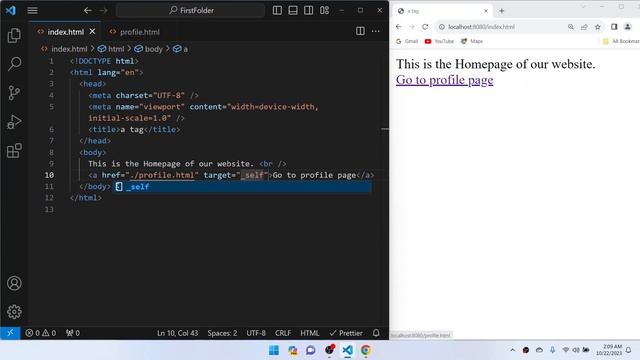Click the FirstFolder command center search box
The height and width of the screenshot is (360, 640).
coord(191,10)
